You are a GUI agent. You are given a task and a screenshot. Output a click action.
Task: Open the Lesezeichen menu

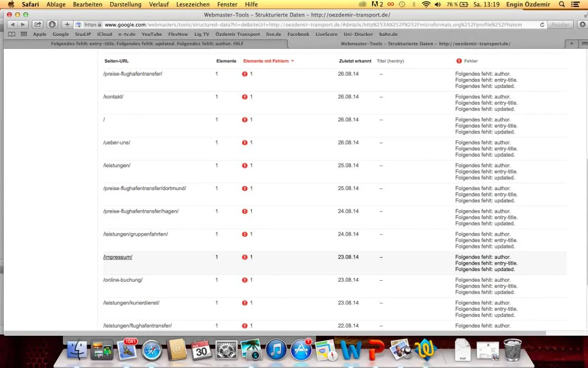coord(193,4)
